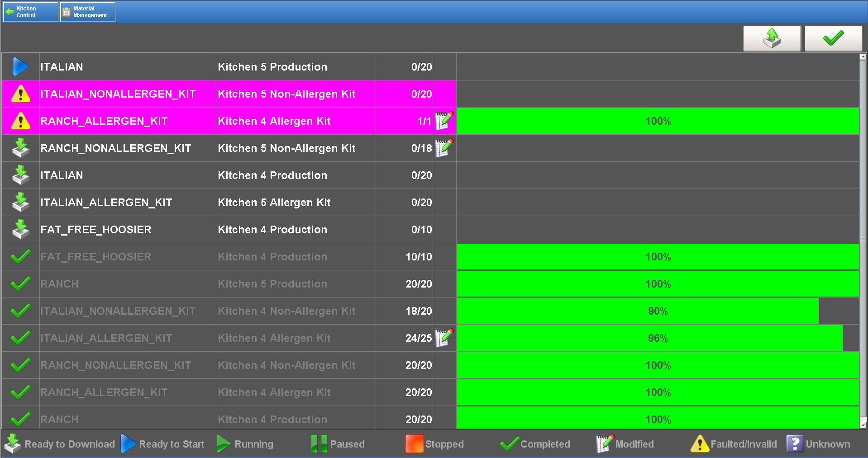Click the Stopped legend icon
This screenshot has height=458, width=868.
(x=414, y=444)
